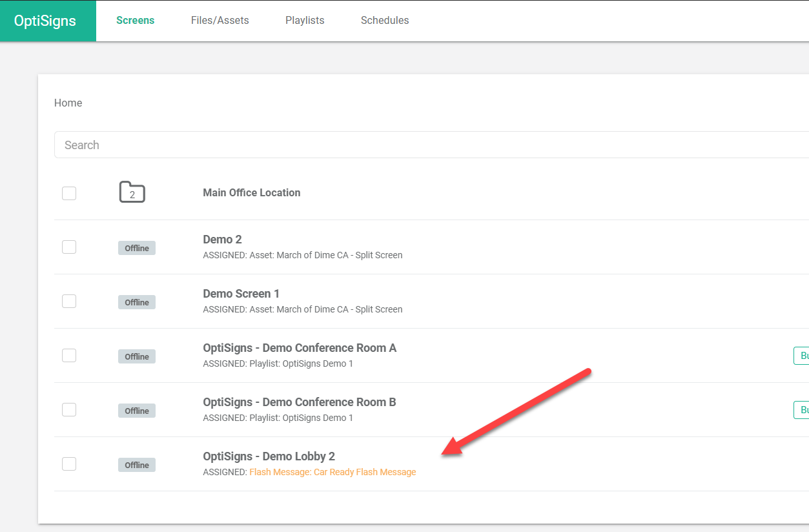The height and width of the screenshot is (532, 809).
Task: Click the green button on Conference Room B row
Action: coord(801,410)
